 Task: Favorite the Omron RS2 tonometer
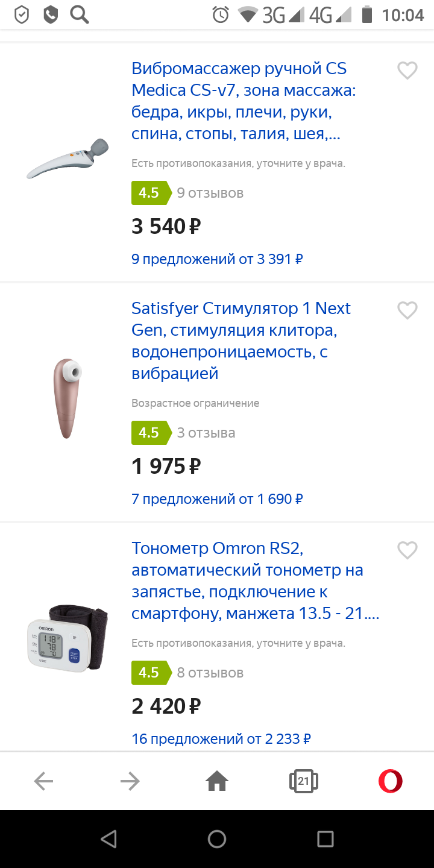pyautogui.click(x=407, y=550)
